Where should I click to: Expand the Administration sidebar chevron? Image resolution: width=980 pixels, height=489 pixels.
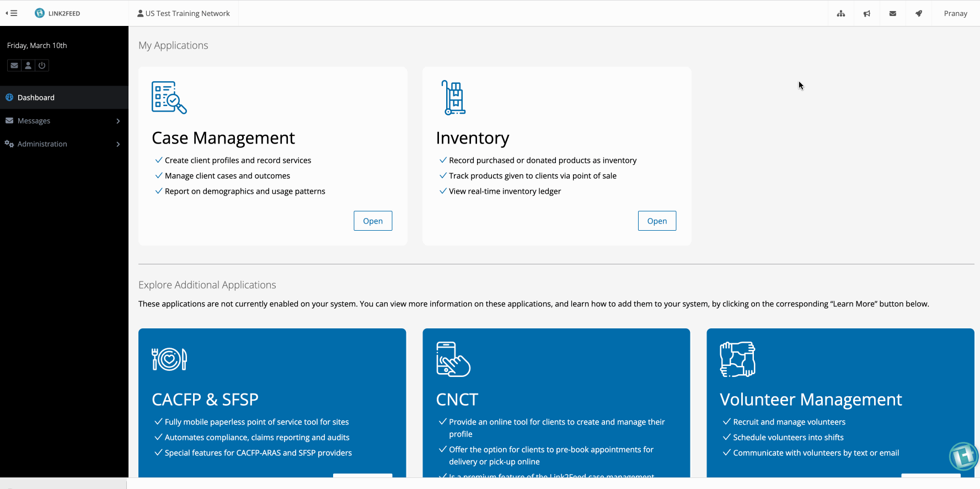[x=118, y=144]
